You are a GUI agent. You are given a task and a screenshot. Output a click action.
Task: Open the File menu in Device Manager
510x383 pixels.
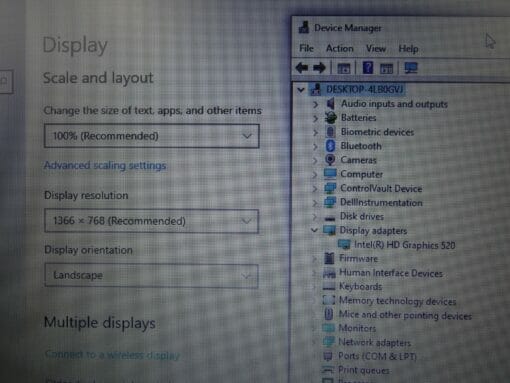pos(306,48)
